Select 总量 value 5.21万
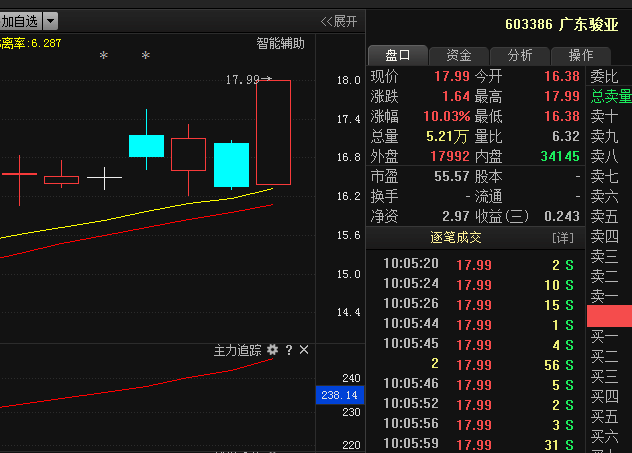The image size is (632, 453). tap(447, 137)
